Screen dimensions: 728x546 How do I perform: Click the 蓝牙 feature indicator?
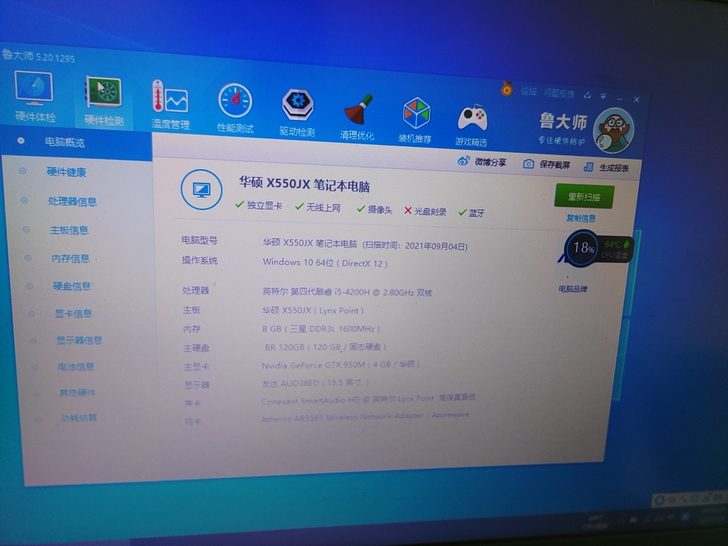(x=471, y=213)
